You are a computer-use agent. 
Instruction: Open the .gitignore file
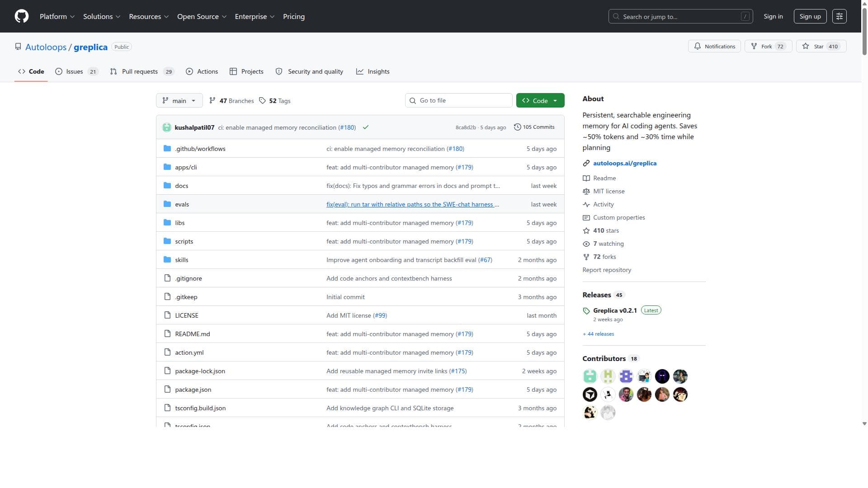click(189, 278)
